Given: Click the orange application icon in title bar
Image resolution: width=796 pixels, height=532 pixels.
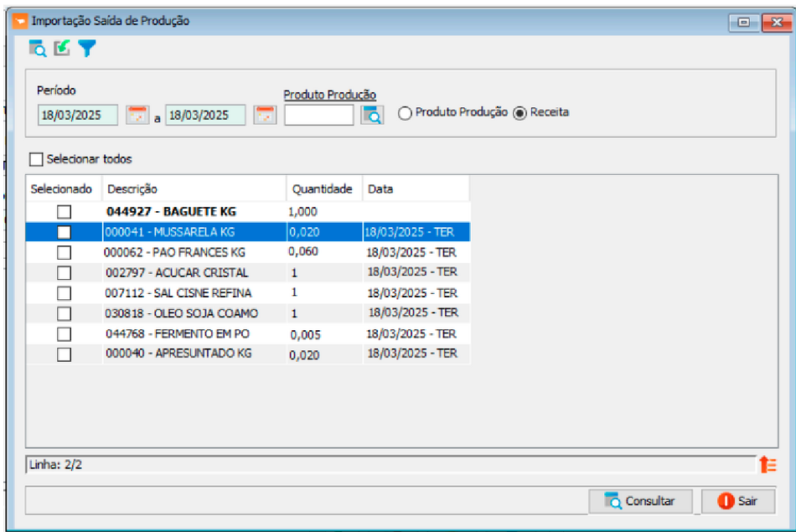Looking at the screenshot, I should (20, 21).
